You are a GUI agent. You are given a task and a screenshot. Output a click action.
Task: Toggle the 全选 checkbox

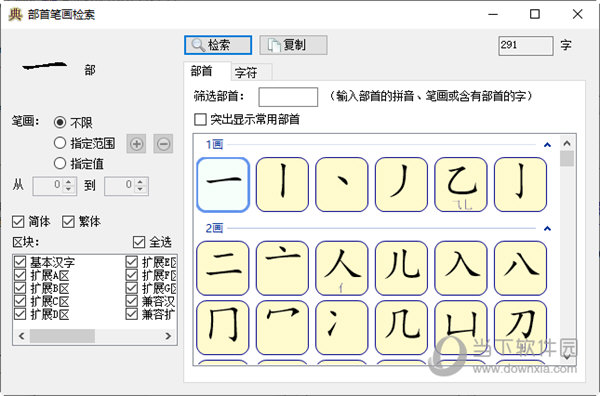pos(139,242)
